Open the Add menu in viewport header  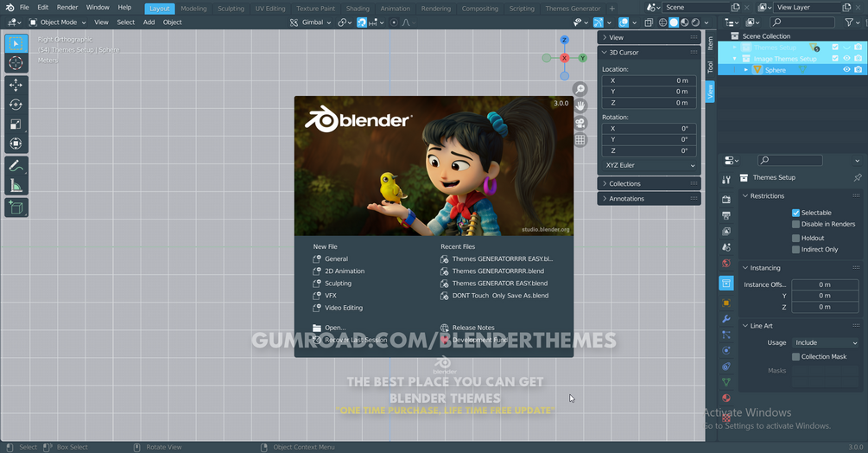[x=149, y=22]
